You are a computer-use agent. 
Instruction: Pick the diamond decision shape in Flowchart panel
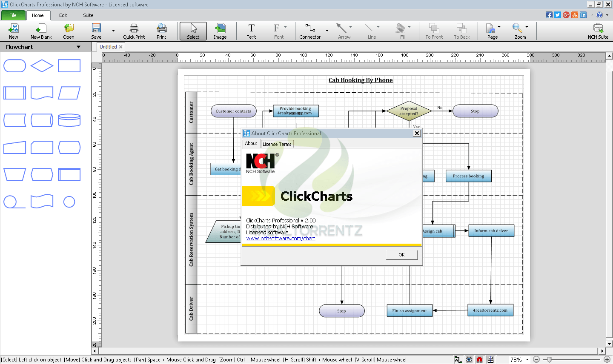(42, 66)
